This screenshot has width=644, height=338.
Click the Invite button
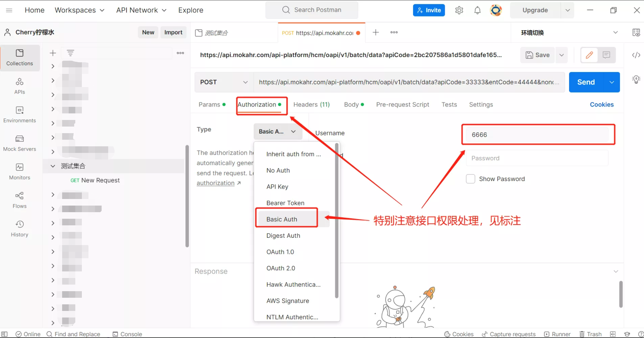(x=429, y=10)
